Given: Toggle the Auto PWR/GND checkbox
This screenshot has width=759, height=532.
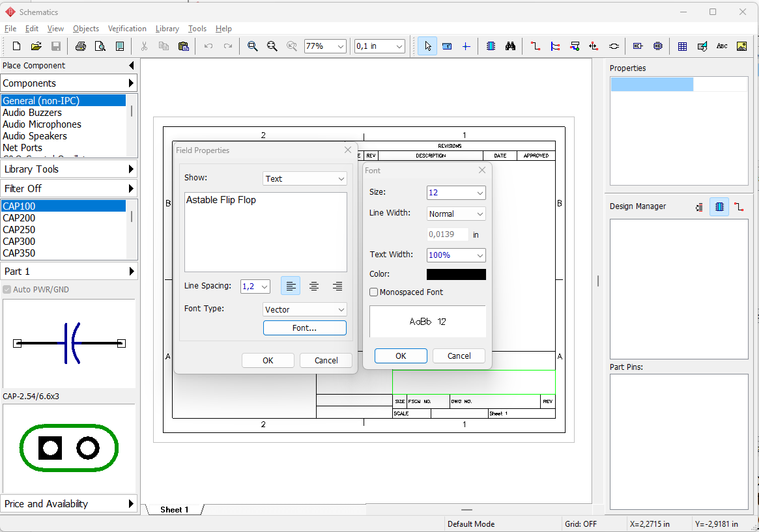Looking at the screenshot, I should [x=7, y=289].
